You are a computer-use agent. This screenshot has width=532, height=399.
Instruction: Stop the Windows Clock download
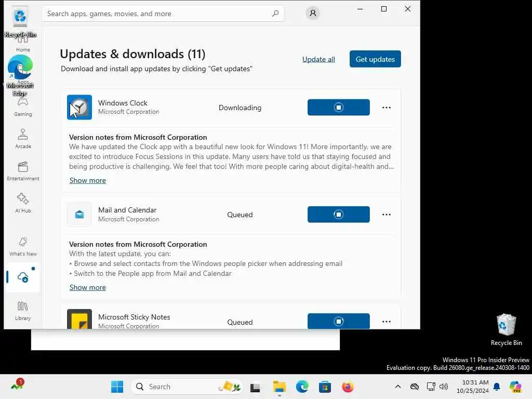click(x=338, y=107)
